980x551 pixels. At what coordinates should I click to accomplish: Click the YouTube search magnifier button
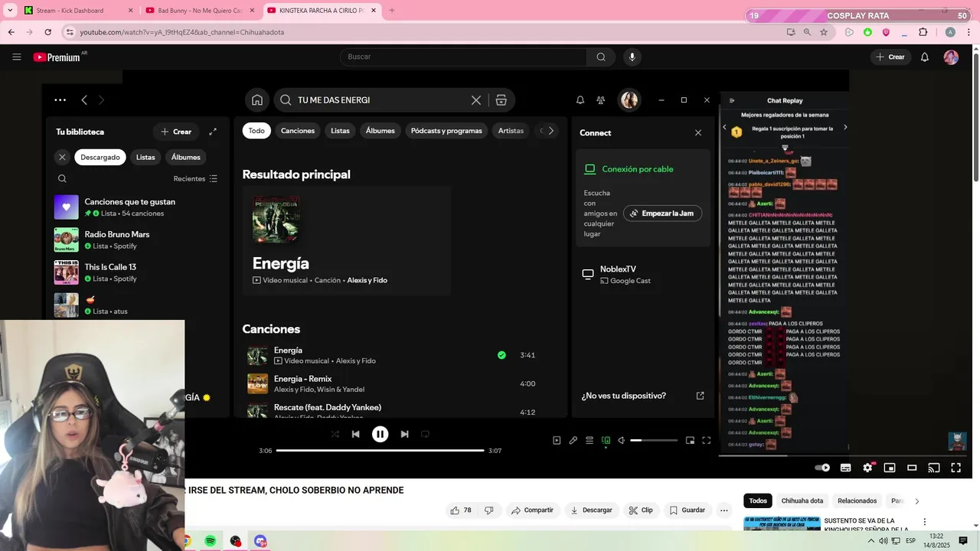click(x=601, y=57)
